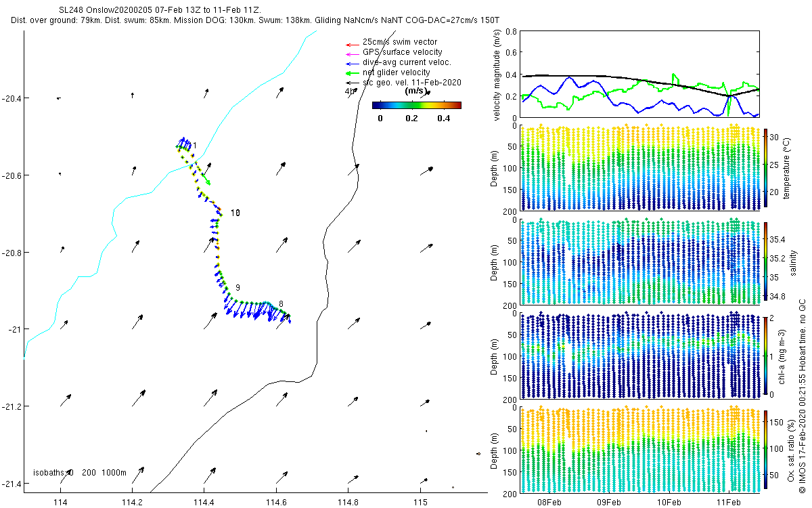Click the velocity magnitude time-series plot
812x508 pixels.
639,74
